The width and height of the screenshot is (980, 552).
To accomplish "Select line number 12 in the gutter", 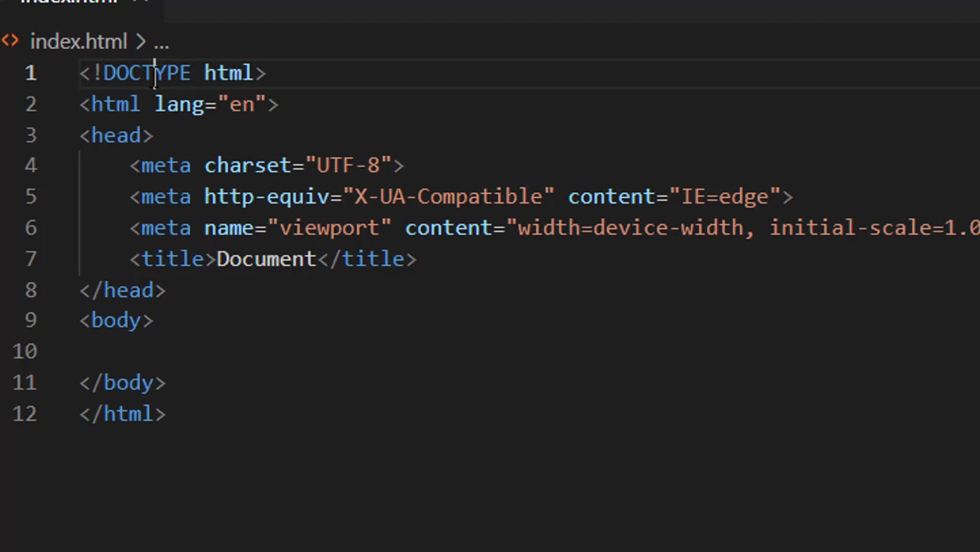I will tap(24, 414).
